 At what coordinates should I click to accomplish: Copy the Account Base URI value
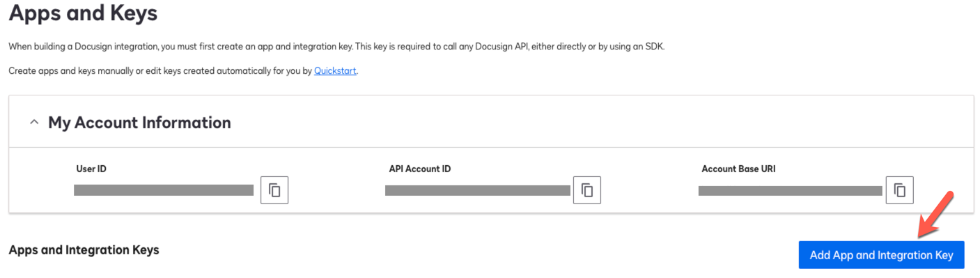[900, 190]
